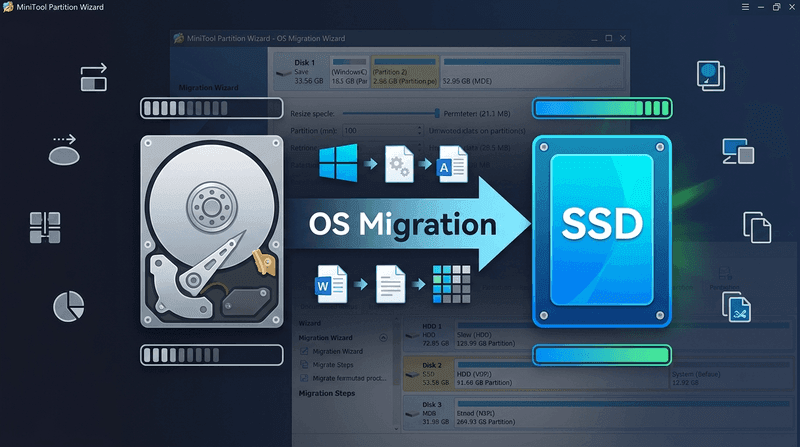Click the progress bar above the hard drive
800x447 pixels.
click(x=212, y=108)
